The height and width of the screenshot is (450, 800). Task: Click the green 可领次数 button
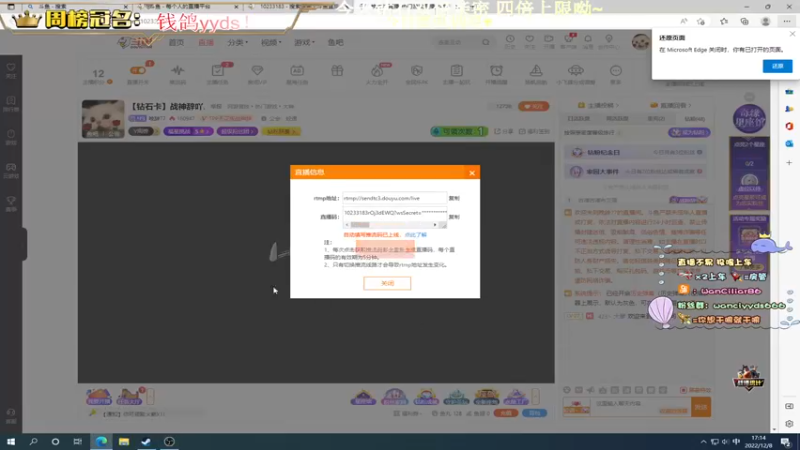coord(459,131)
